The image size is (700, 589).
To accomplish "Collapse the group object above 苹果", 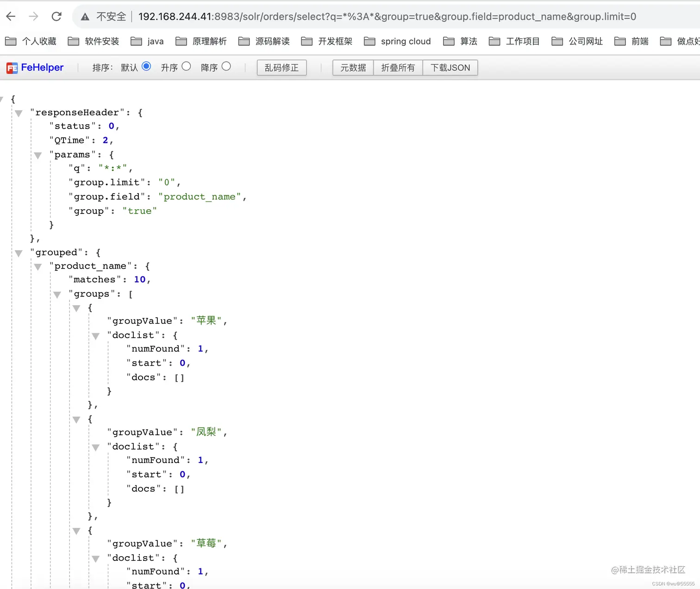I will [76, 308].
